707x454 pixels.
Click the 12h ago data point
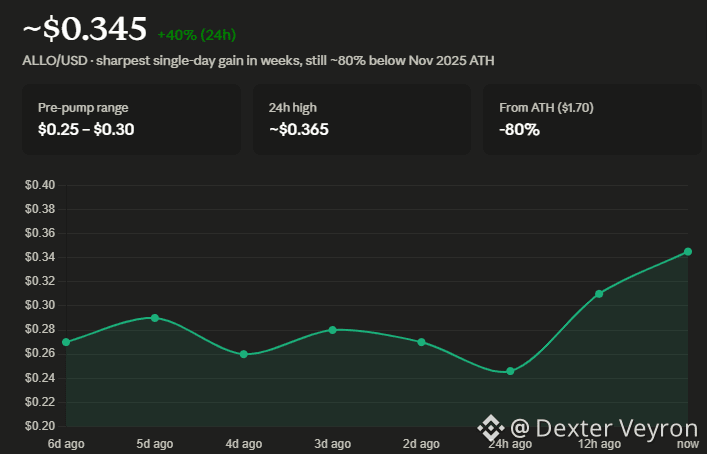click(599, 294)
